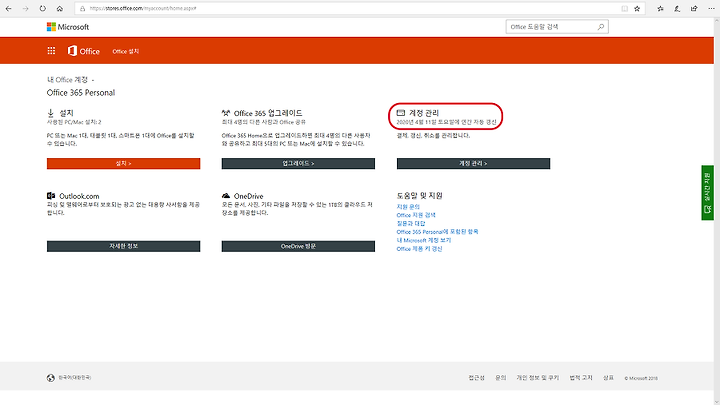Open the 개인 정보 및 쿠키 footer link

click(x=538, y=378)
